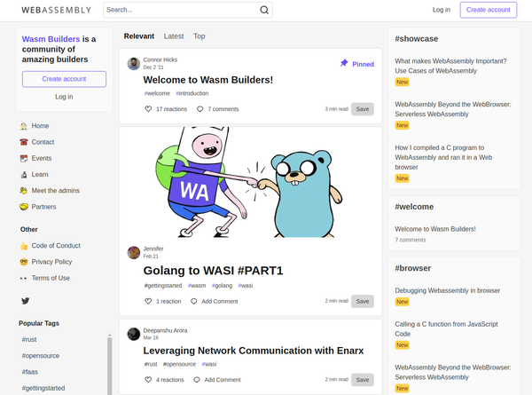This screenshot has height=395, width=532.
Task: Save the Welcome to Wasm Builders post
Action: pyautogui.click(x=363, y=109)
